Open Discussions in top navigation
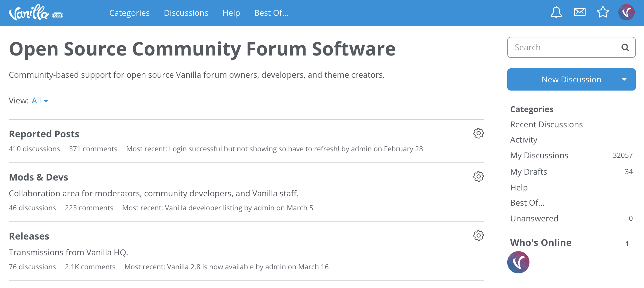Screen dimensions: 644x288 coord(186,13)
